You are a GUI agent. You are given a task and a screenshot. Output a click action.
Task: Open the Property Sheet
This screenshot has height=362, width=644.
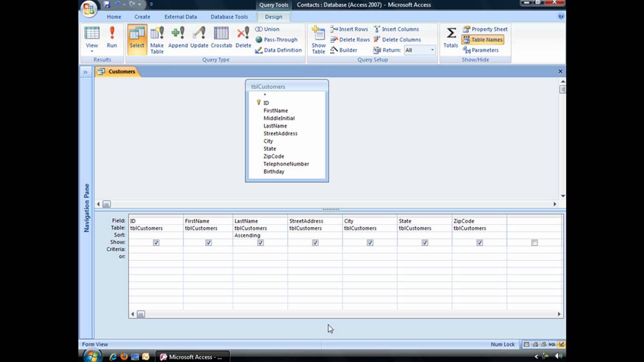485,29
